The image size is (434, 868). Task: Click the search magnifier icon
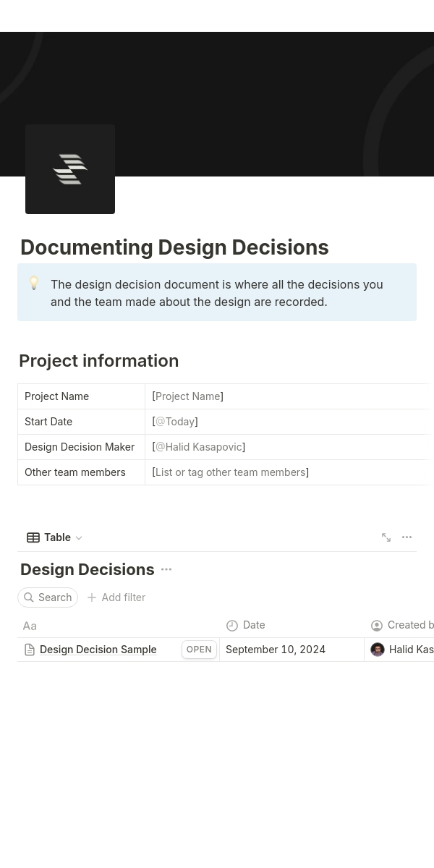[x=29, y=597]
